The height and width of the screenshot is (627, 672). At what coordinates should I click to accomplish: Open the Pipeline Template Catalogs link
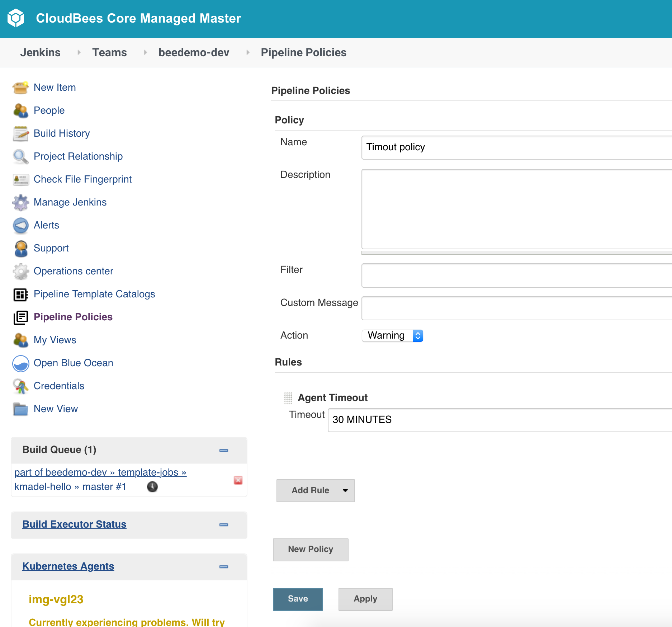point(94,294)
